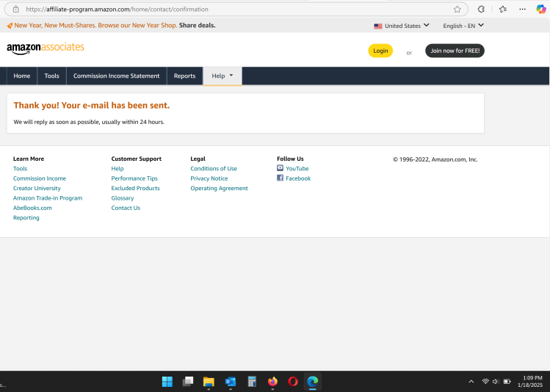Click the browser address bar
The width and height of the screenshot is (550, 392).
point(220,10)
